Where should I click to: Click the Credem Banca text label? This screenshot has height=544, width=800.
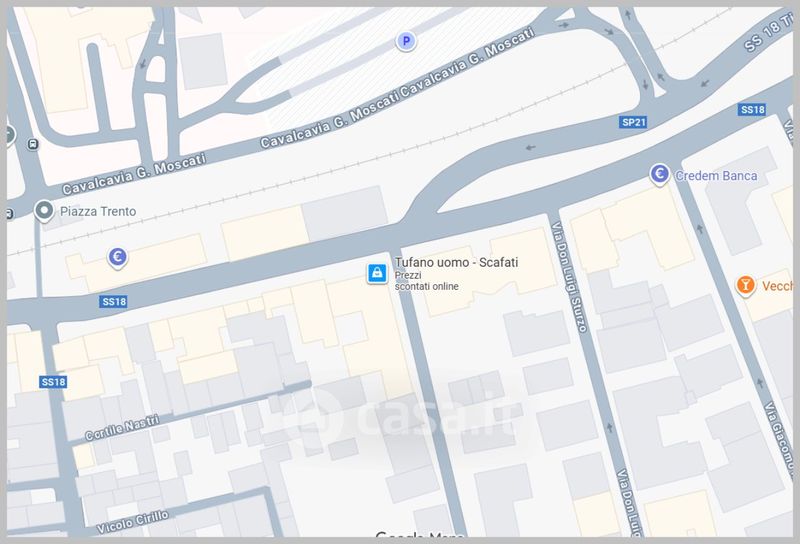(716, 176)
